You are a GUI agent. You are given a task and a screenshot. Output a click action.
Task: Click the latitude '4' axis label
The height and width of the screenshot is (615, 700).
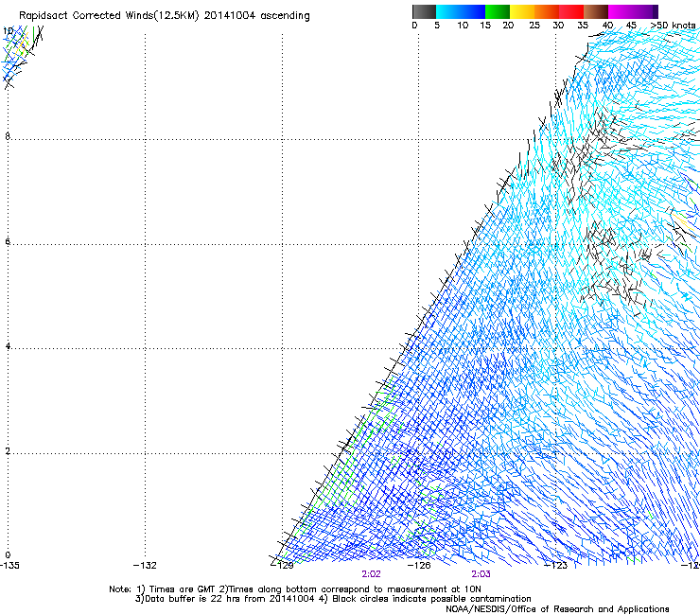[8, 346]
